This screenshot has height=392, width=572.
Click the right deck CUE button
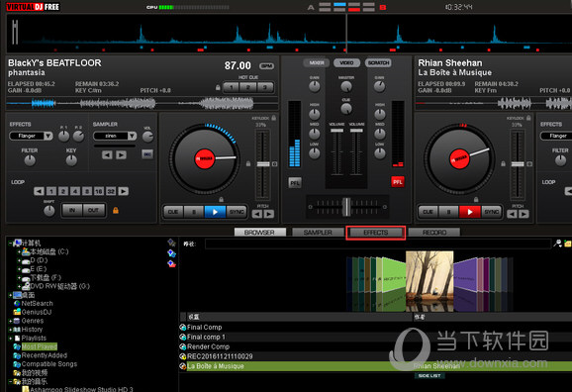point(428,212)
